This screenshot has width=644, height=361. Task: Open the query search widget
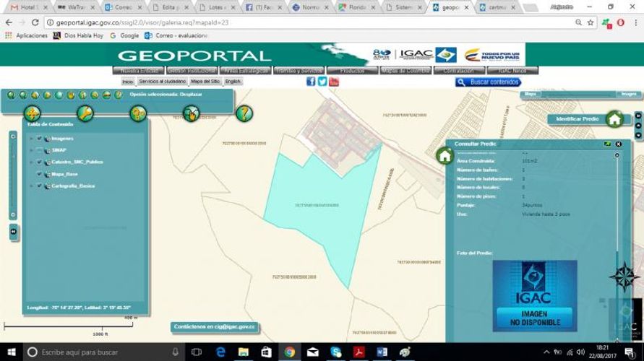coord(138,113)
